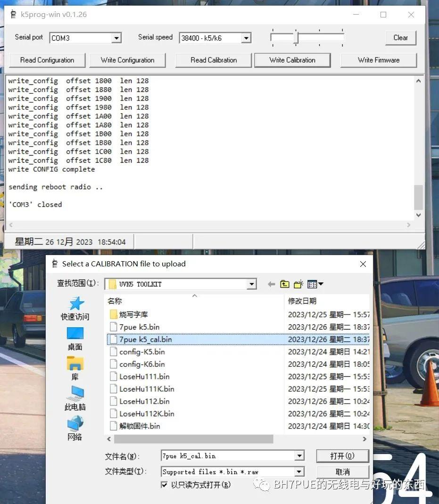Expand the Serial speed dropdown
The width and height of the screenshot is (439, 504).
tap(246, 38)
